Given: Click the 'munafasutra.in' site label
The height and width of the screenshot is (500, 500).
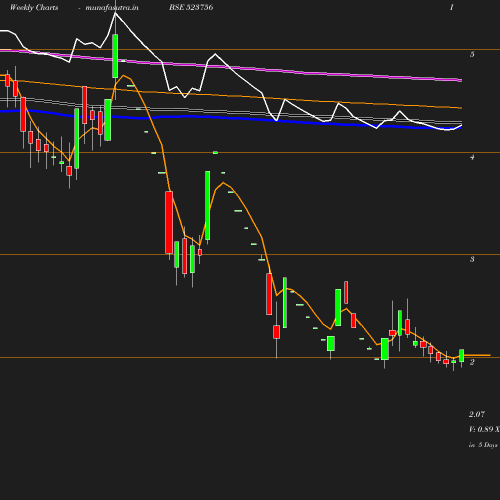Looking at the screenshot, I should coord(112,8).
